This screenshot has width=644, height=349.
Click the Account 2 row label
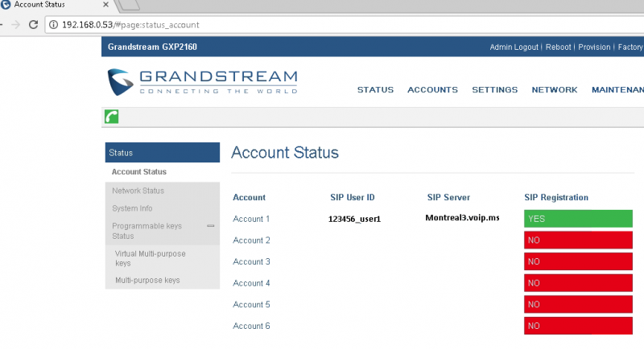[x=251, y=240]
